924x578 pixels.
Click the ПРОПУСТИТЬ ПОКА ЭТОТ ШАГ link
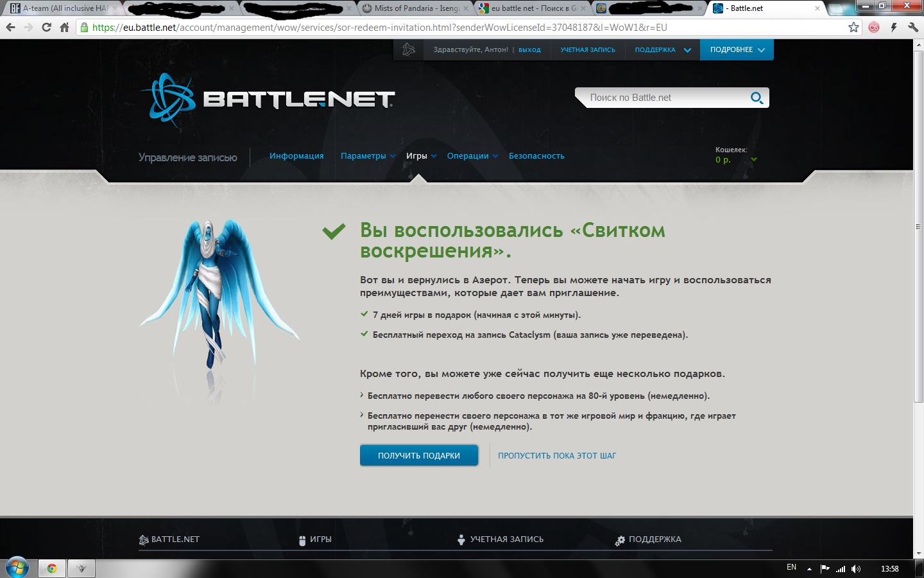pyautogui.click(x=557, y=455)
